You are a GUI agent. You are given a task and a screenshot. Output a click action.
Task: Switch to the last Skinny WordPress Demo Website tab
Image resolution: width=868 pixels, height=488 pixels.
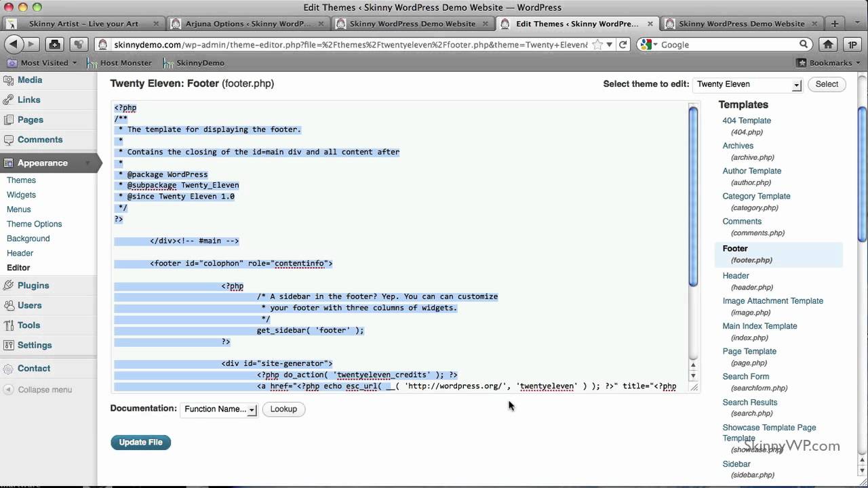tap(741, 24)
